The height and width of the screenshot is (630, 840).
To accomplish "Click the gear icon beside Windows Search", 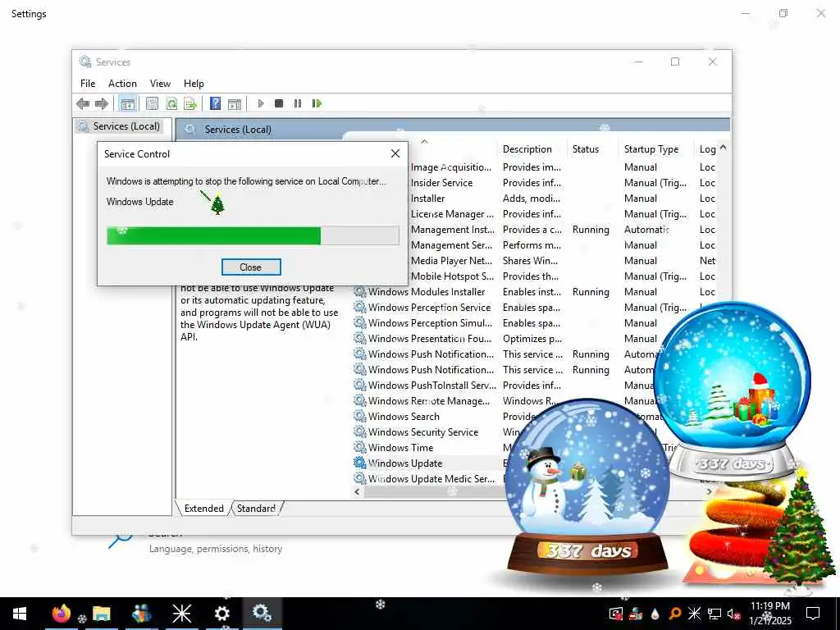I will 359,416.
